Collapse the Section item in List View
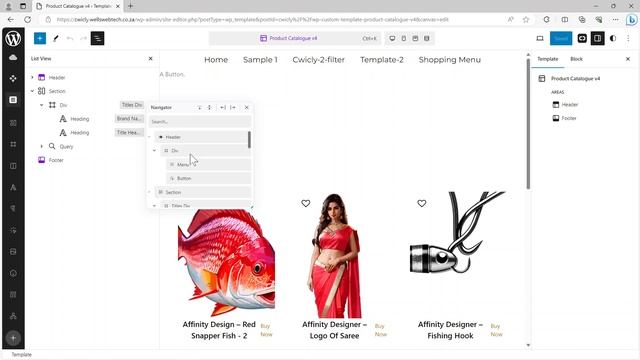Viewport: 640px width, 360px height. coord(32,91)
